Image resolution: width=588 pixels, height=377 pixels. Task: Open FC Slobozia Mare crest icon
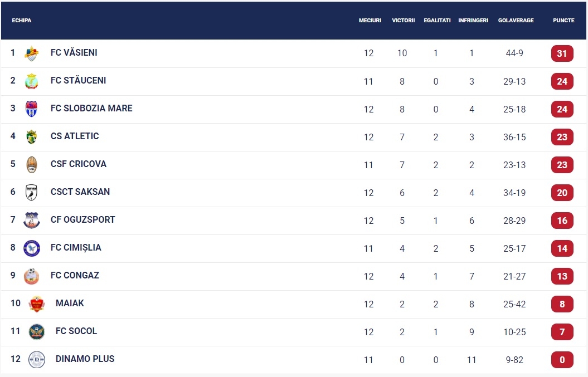tap(32, 109)
